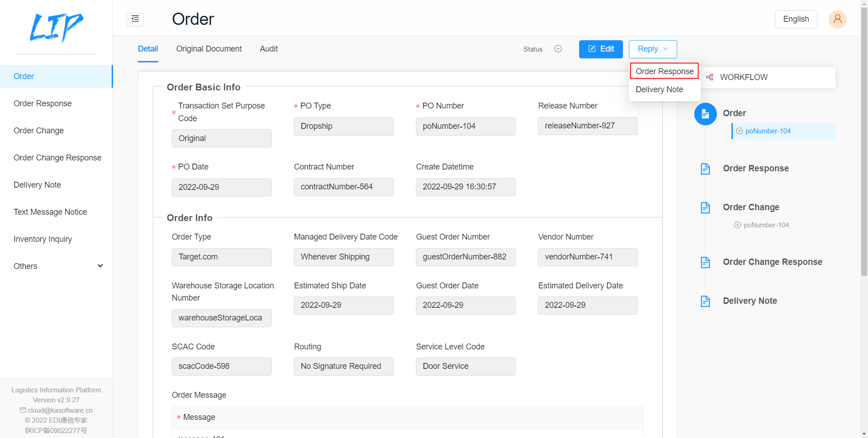Toggle the sidebar collapse menu icon
This screenshot has height=438, width=868.
point(135,19)
